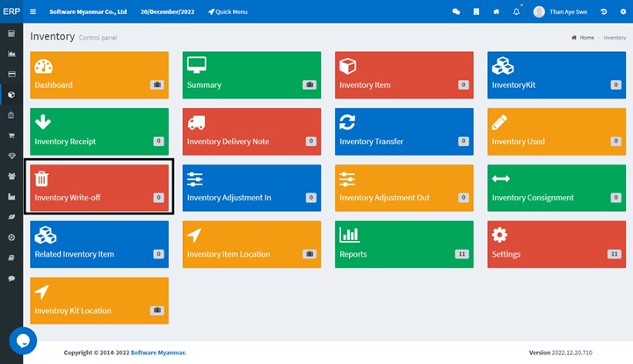The image size is (633, 364).
Task: Click the Dashboard tile briefcase badge
Action: tap(157, 84)
